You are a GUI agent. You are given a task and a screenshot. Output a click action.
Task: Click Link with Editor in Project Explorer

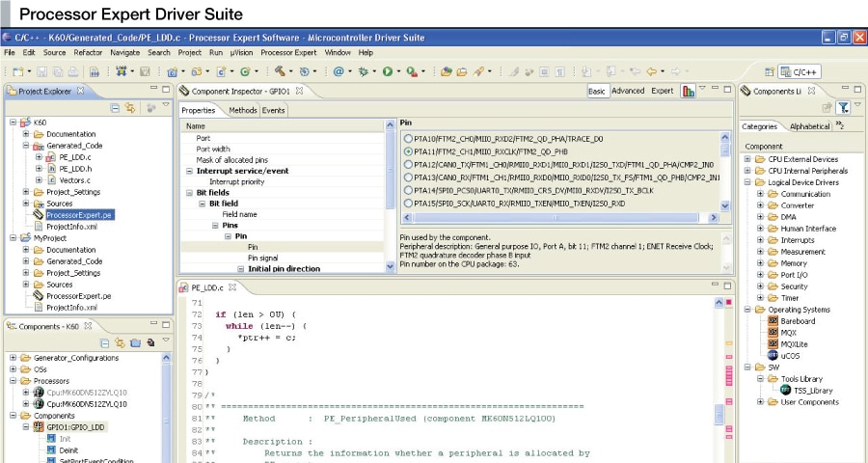point(131,108)
